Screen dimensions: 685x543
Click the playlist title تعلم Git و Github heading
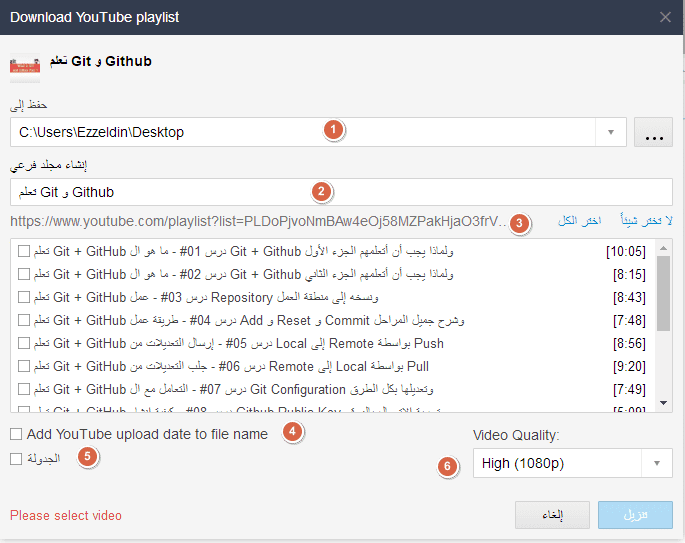coord(100,61)
